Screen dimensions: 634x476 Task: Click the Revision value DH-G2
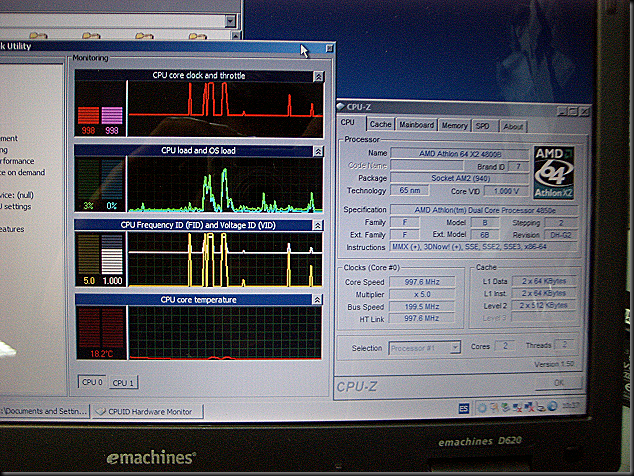pos(561,235)
